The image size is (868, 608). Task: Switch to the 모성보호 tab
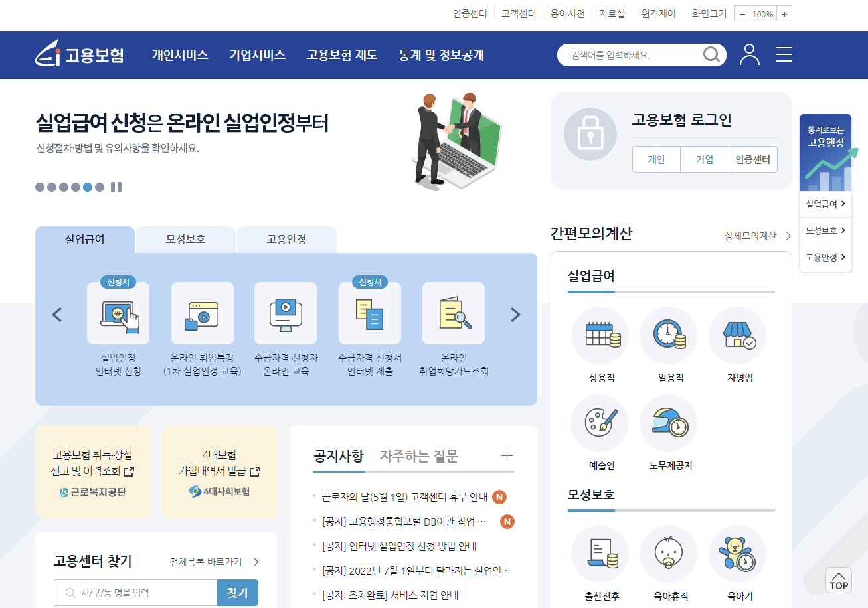(x=185, y=239)
